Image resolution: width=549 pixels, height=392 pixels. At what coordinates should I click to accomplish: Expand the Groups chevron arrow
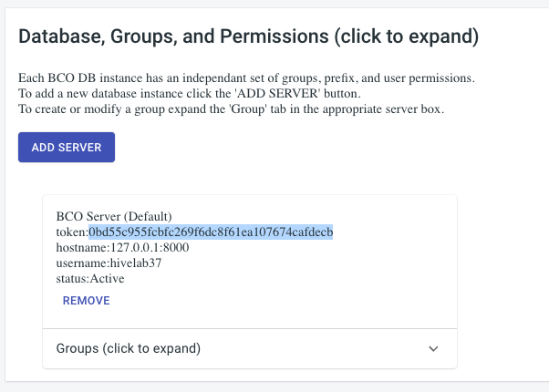(x=433, y=348)
